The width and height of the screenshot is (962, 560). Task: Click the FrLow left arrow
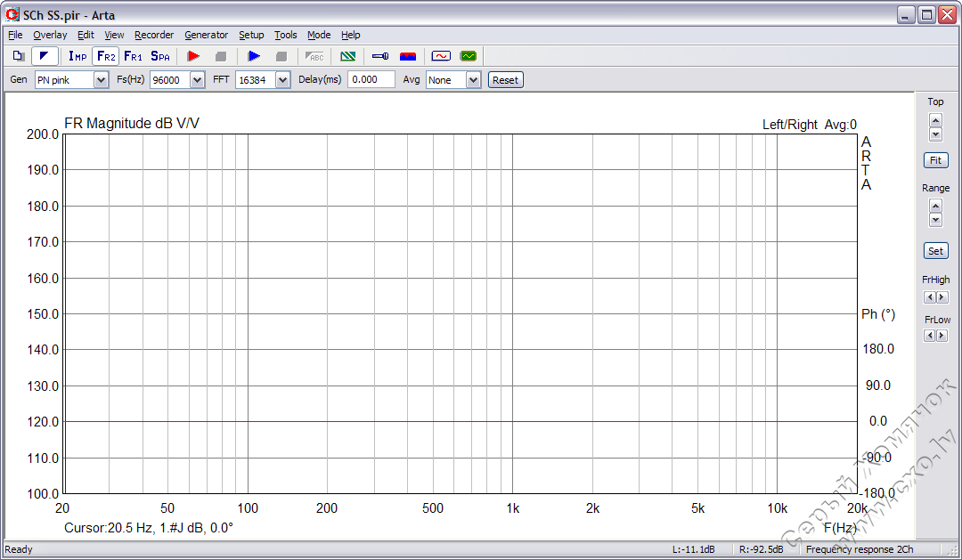click(930, 336)
